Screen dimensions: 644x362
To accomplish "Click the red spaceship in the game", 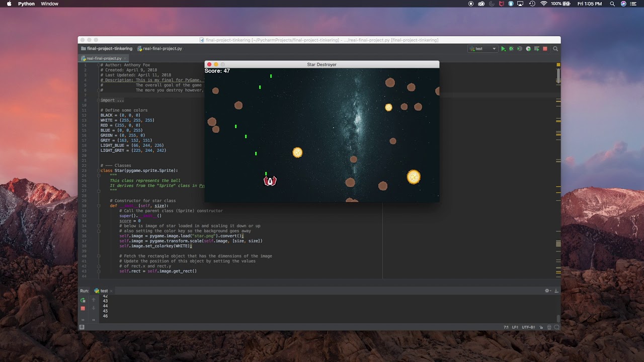I will click(270, 180).
